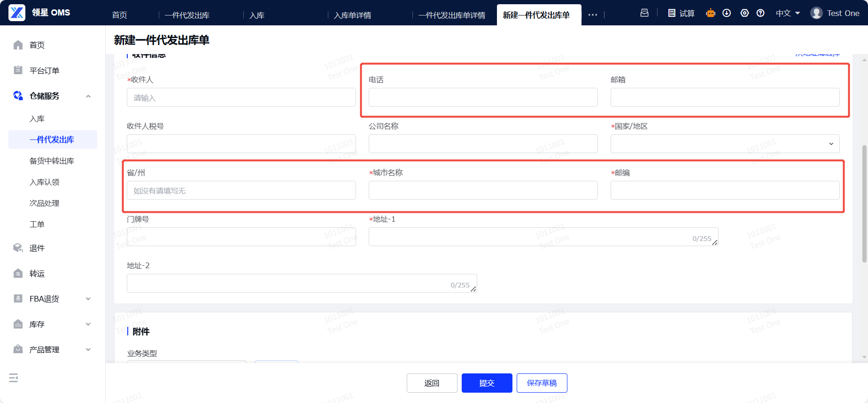Screen dimensions: 868x403
Task: Collapse the 仓储服务 menu chevron
Action: pos(88,96)
